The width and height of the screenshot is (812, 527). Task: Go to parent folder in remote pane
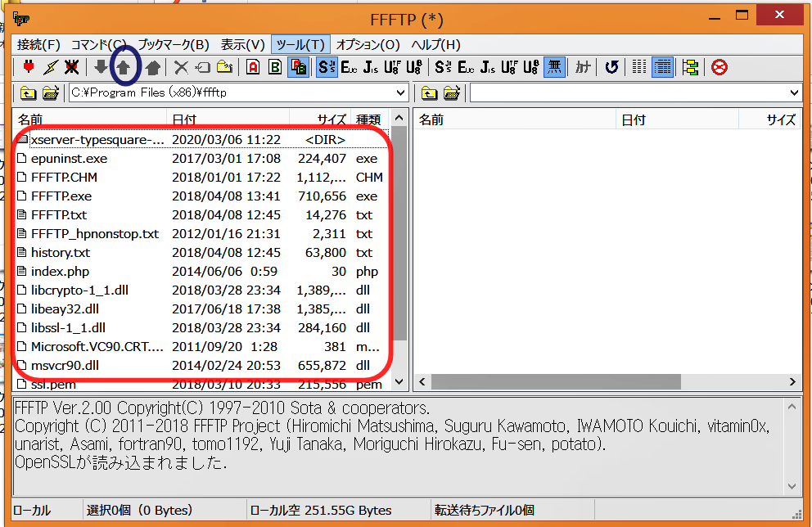pyautogui.click(x=429, y=93)
